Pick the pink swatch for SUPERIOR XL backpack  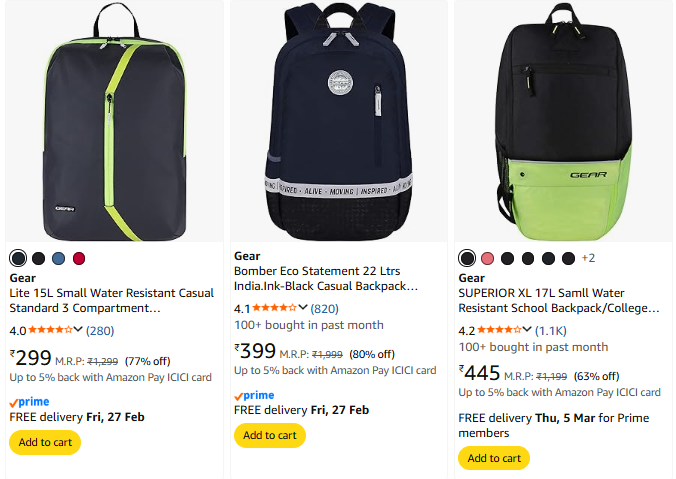[487, 258]
